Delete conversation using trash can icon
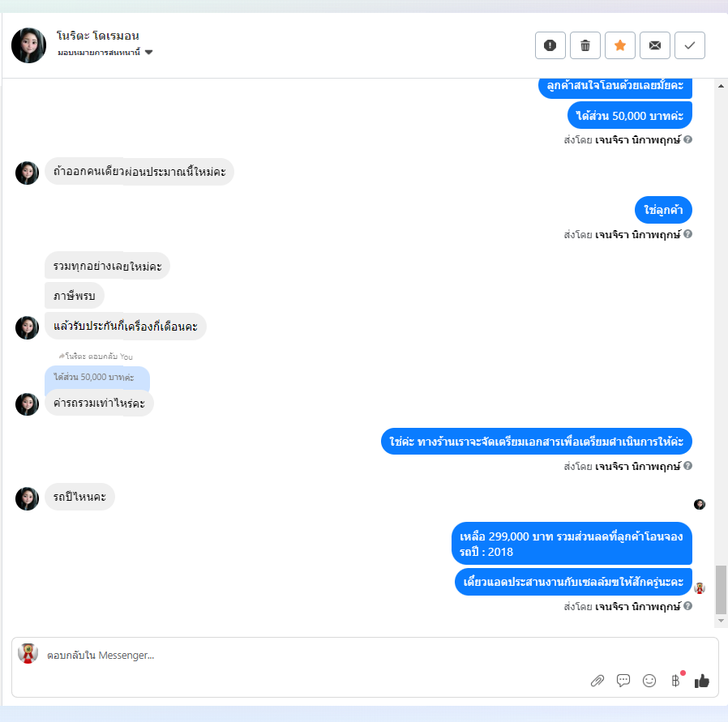Viewport: 728px width, 722px height. [585, 45]
